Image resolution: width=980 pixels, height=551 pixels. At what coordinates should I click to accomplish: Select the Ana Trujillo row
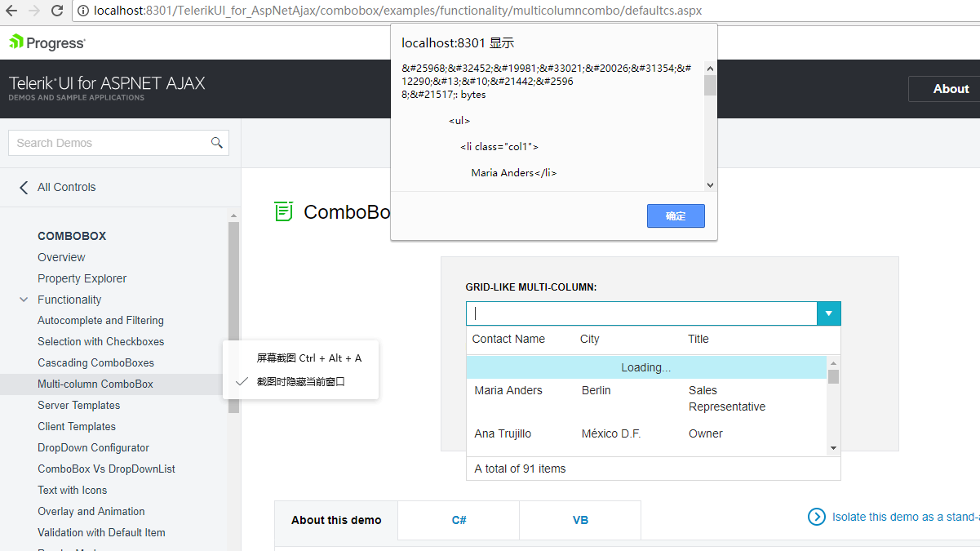(x=647, y=433)
